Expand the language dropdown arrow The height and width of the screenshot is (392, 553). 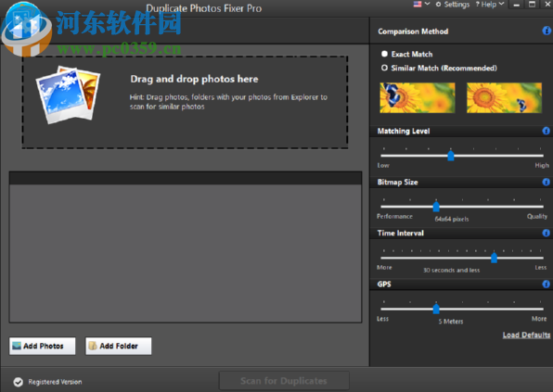[x=428, y=4]
